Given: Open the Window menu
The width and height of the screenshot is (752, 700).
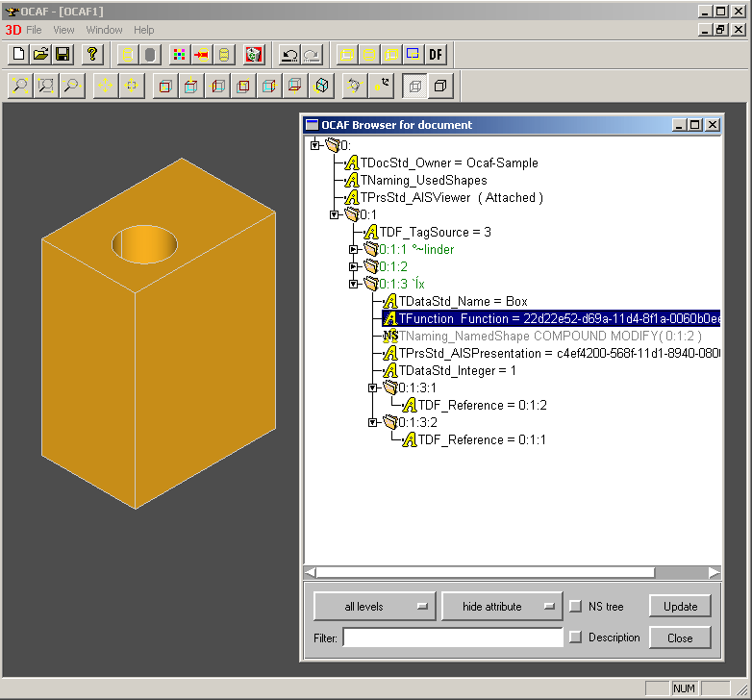Looking at the screenshot, I should (x=104, y=30).
